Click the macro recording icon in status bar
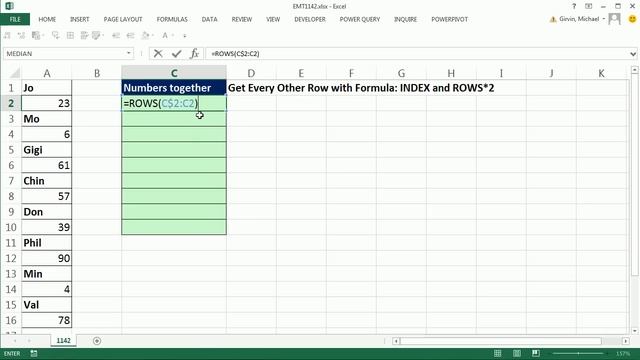 (x=33, y=353)
